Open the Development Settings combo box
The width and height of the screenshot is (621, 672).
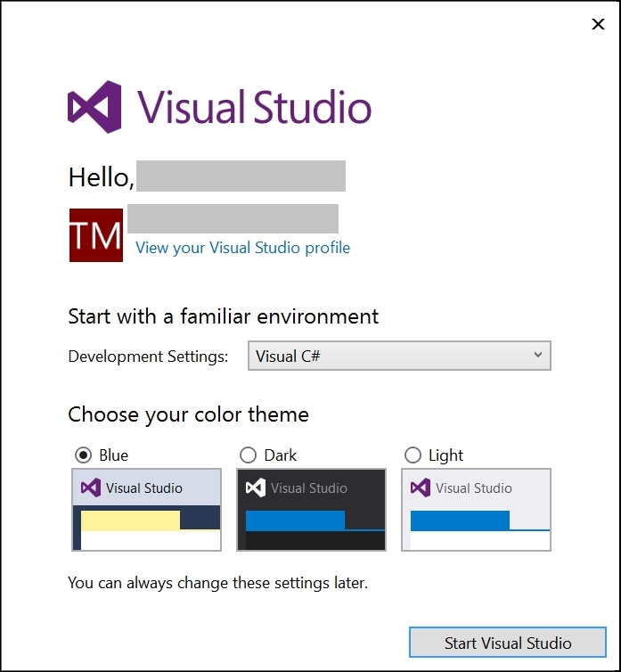(399, 356)
